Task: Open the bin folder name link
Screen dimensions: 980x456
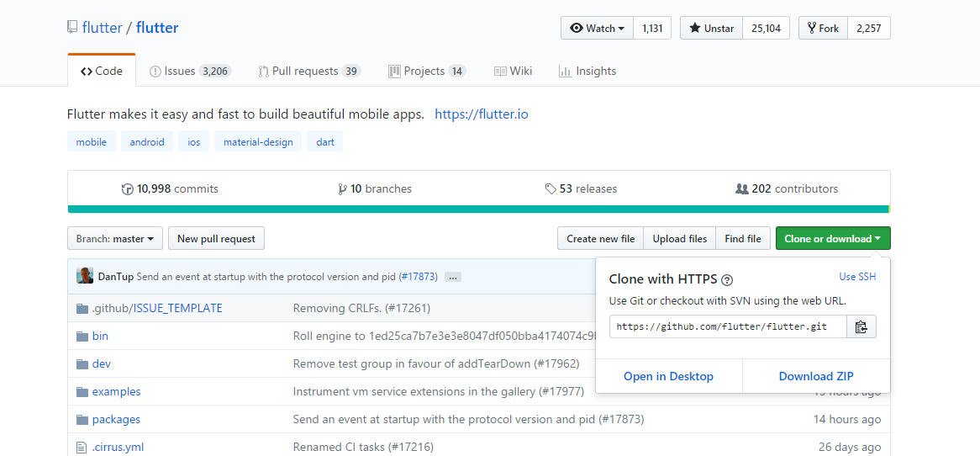Action: tap(100, 336)
